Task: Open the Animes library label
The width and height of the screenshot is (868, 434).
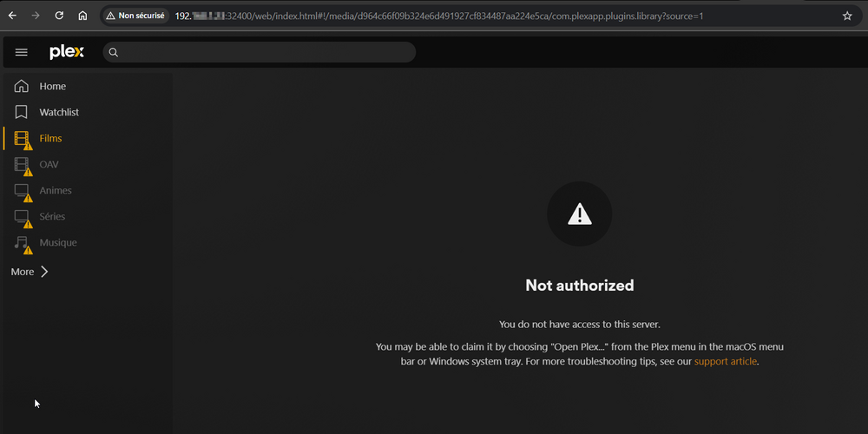Action: click(56, 190)
